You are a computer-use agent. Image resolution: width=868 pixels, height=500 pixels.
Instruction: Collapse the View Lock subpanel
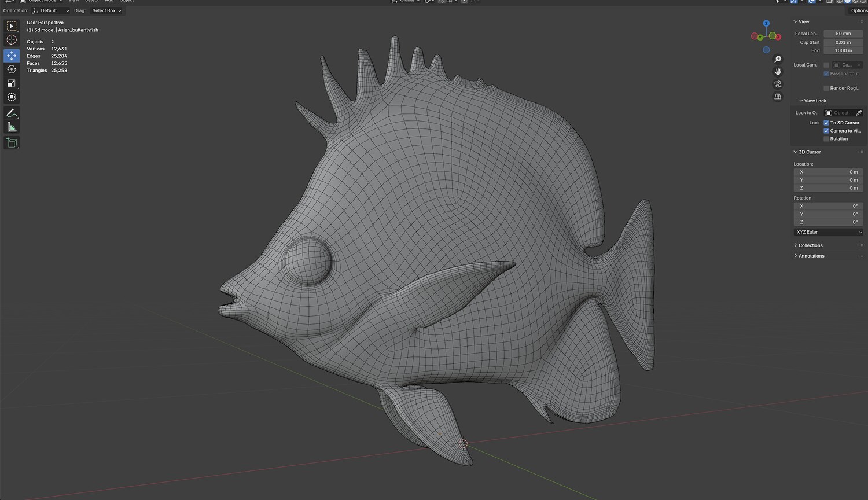(x=801, y=101)
